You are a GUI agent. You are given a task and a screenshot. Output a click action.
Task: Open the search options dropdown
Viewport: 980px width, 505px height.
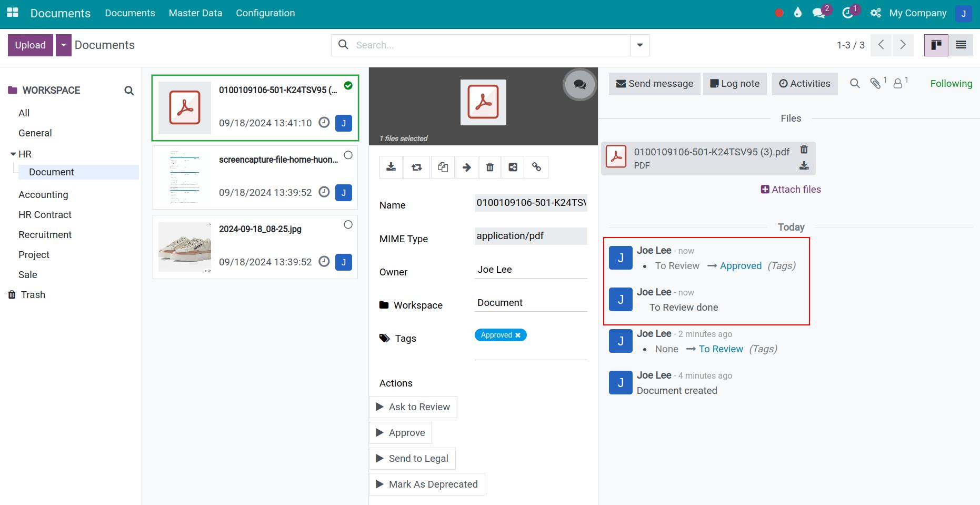[640, 45]
